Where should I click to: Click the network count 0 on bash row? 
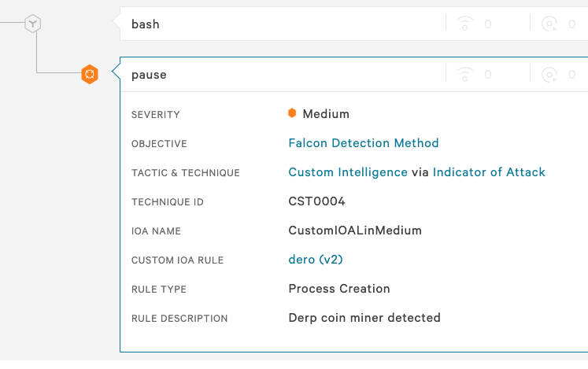point(487,24)
